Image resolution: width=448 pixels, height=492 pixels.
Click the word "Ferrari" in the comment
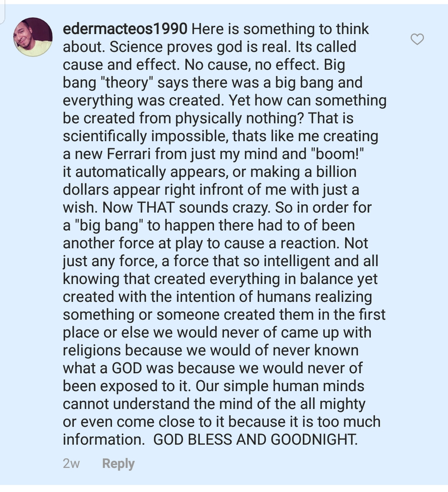point(129,154)
